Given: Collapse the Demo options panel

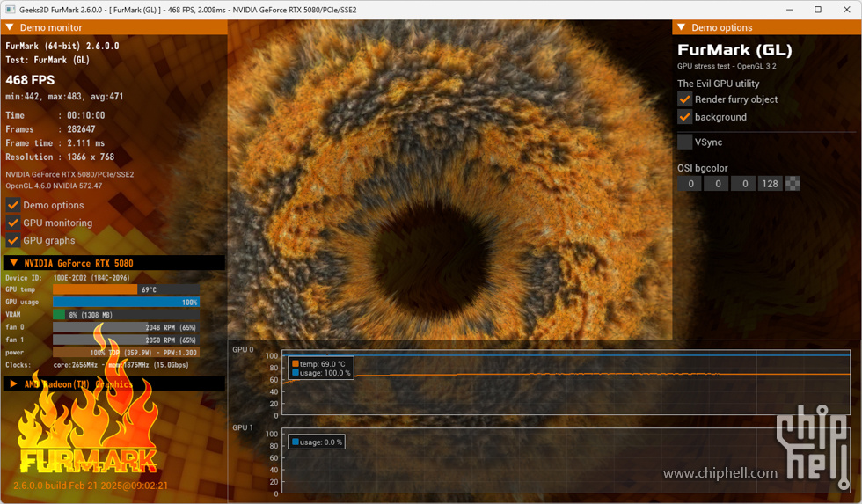Looking at the screenshot, I should pyautogui.click(x=682, y=27).
